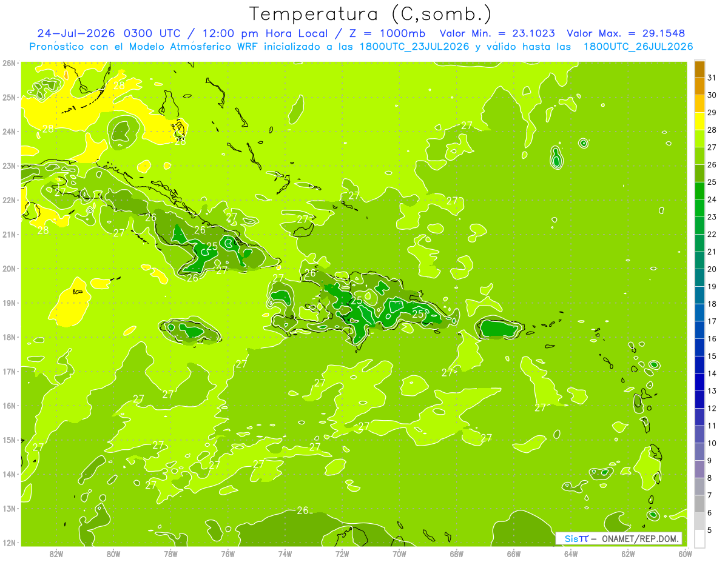
Task: Click the 80W longitude axis label
Action: [x=113, y=553]
